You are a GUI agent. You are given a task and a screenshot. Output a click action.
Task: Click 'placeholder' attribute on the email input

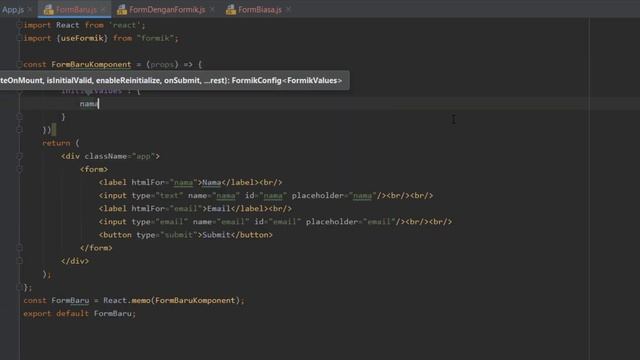(x=331, y=221)
